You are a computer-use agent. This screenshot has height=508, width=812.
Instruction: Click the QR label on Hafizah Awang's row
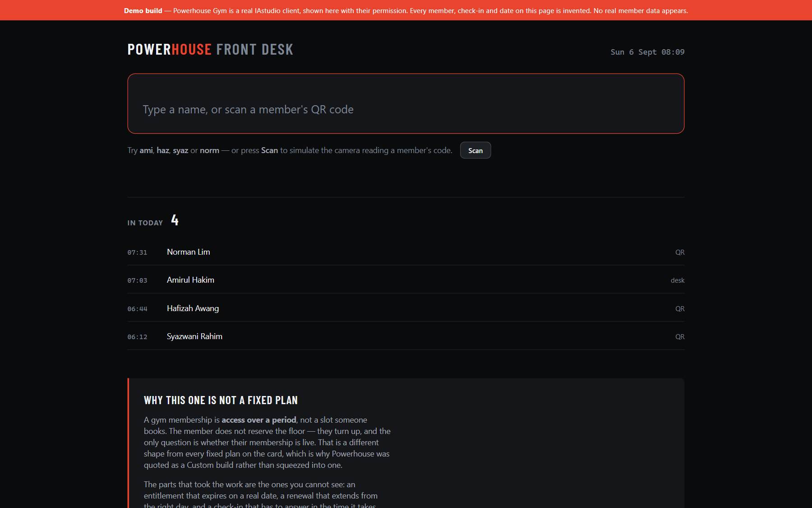[680, 309]
